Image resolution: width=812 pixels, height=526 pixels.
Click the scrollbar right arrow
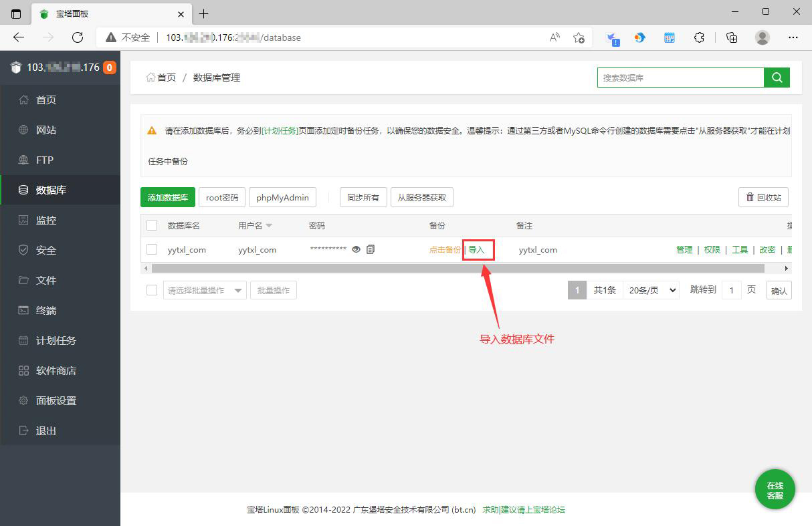tap(787, 268)
